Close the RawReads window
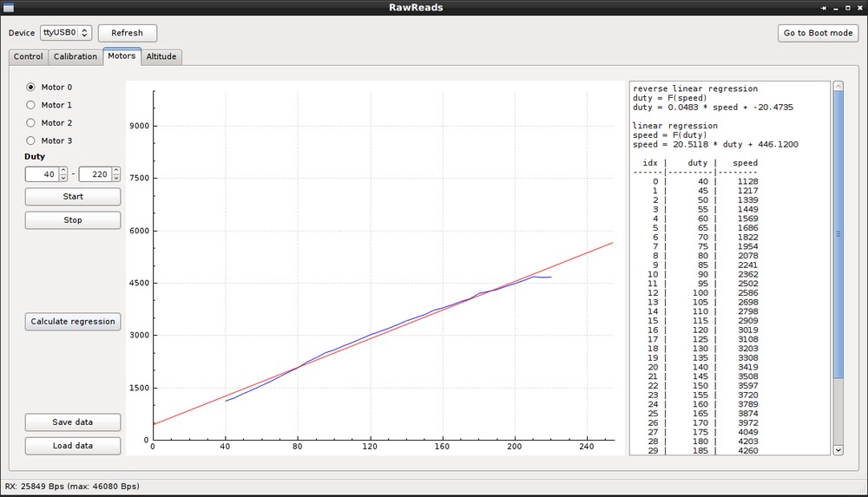Image resolution: width=868 pixels, height=497 pixels. click(x=859, y=9)
